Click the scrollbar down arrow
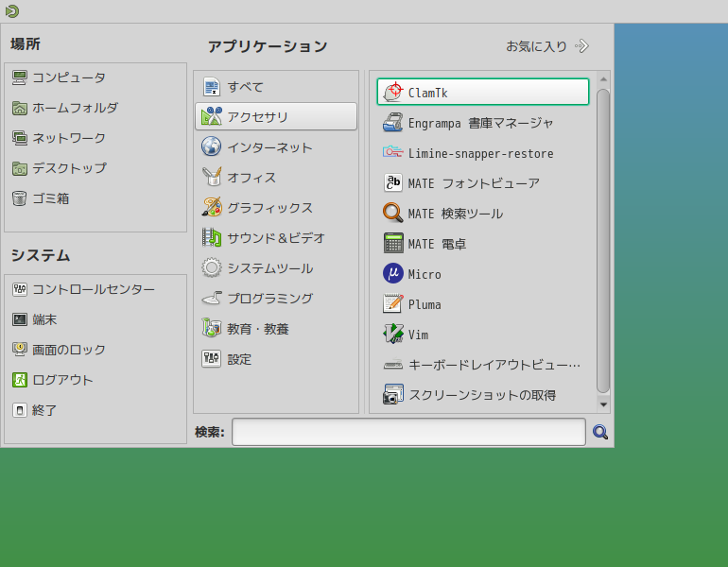Viewport: 728px width, 567px height. (603, 404)
